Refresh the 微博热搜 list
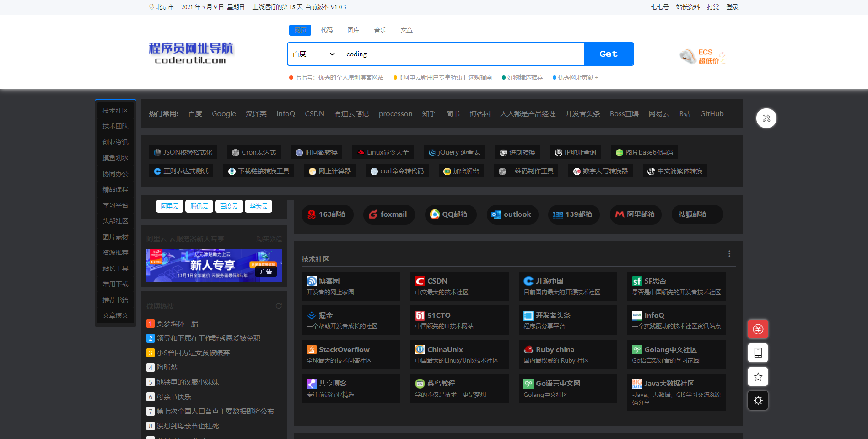Viewport: 868px width, 439px height. click(279, 306)
